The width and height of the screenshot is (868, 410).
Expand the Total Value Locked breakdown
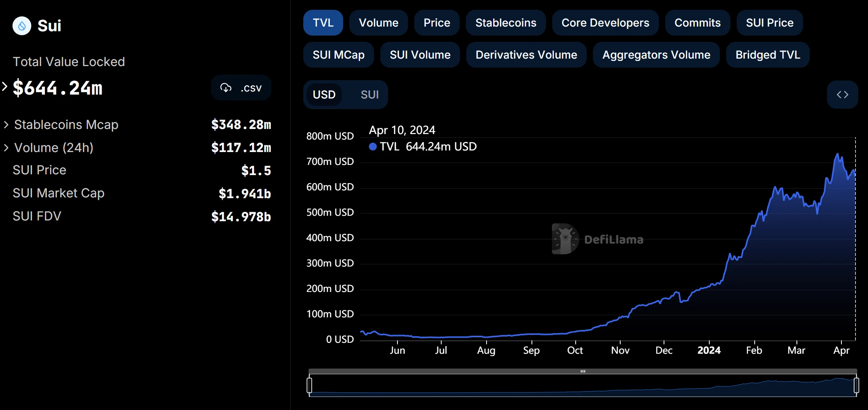(5, 87)
